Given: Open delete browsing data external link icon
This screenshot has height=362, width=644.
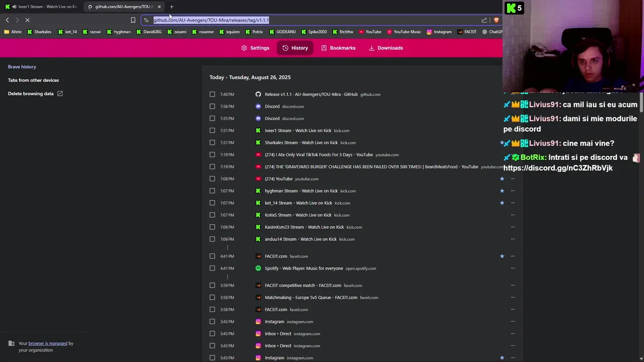Looking at the screenshot, I should pos(60,94).
